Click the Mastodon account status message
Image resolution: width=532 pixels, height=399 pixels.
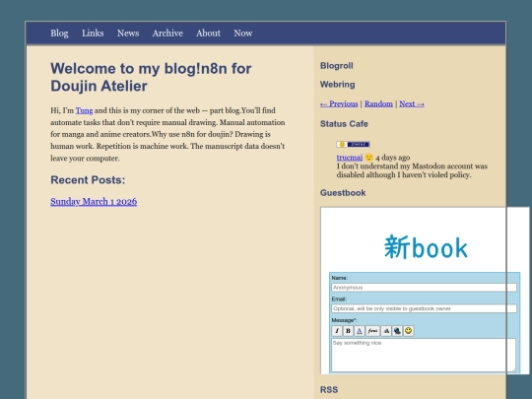tap(412, 170)
